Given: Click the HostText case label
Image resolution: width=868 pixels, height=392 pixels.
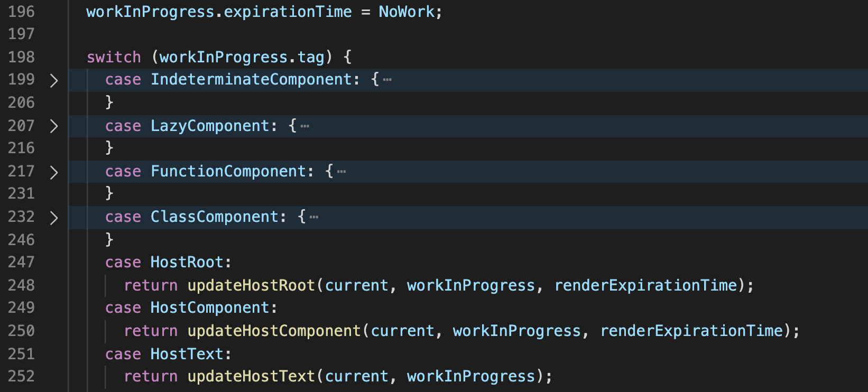Looking at the screenshot, I should (187, 353).
